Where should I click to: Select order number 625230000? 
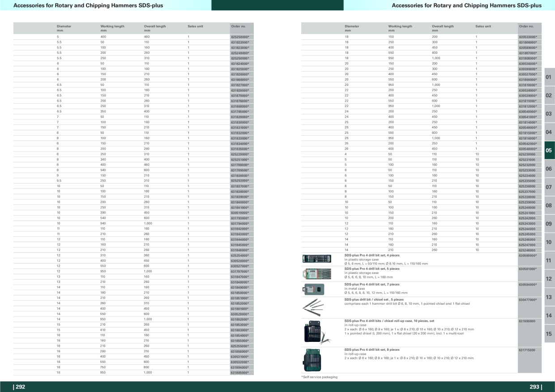(x=528, y=154)
